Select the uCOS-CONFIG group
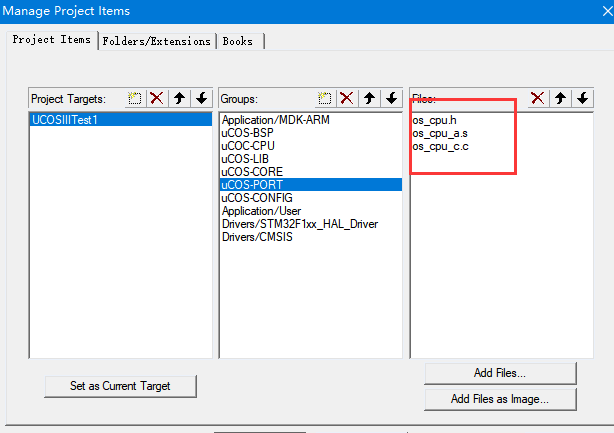Image resolution: width=614 pixels, height=433 pixels. (x=311, y=198)
